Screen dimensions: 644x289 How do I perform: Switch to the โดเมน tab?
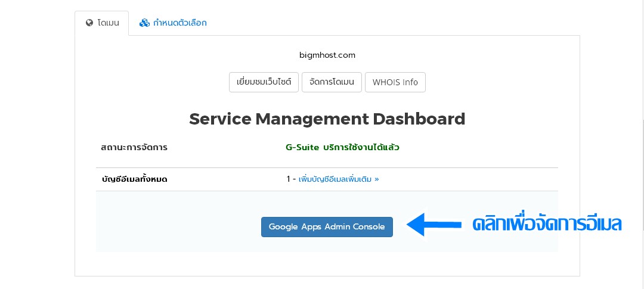[x=102, y=23]
